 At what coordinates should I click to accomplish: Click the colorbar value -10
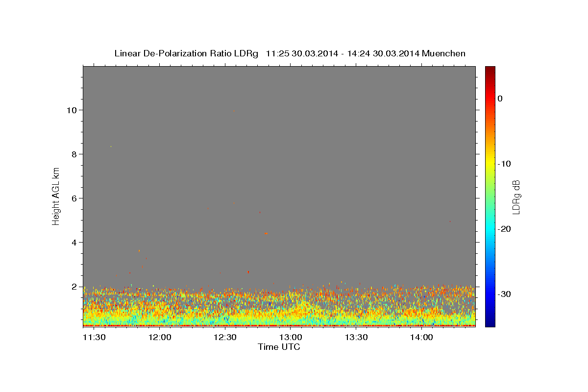505,164
